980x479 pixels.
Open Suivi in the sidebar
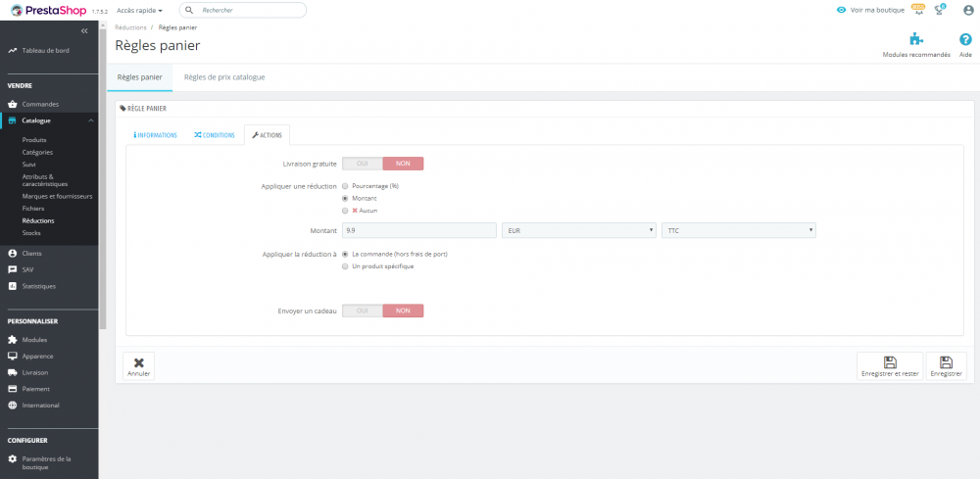coord(28,165)
